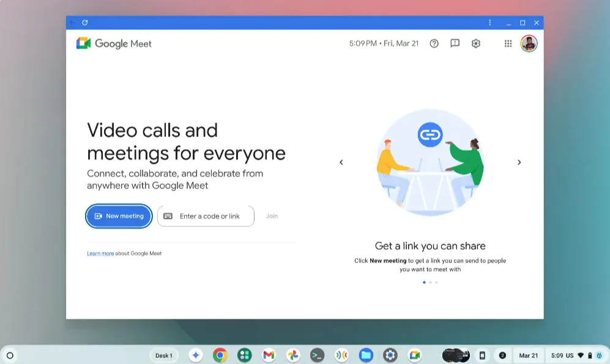Open the Terminal app on the shelf
The width and height of the screenshot is (610, 364).
click(x=318, y=355)
